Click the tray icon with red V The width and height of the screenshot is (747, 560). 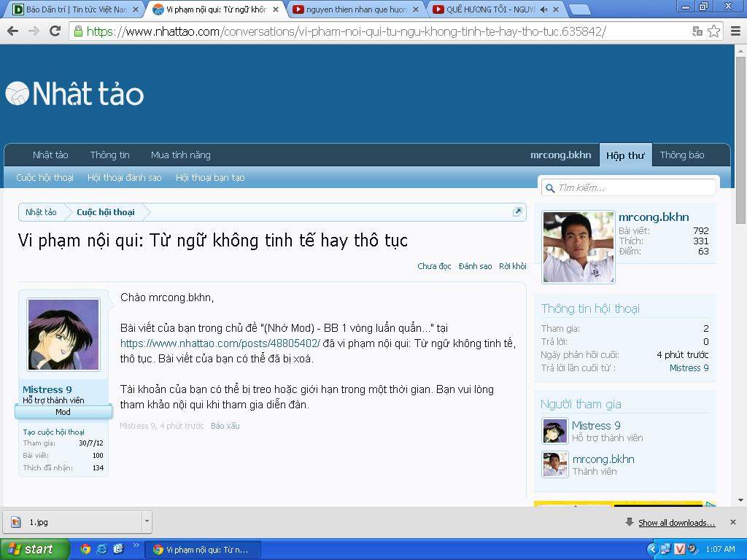(679, 549)
